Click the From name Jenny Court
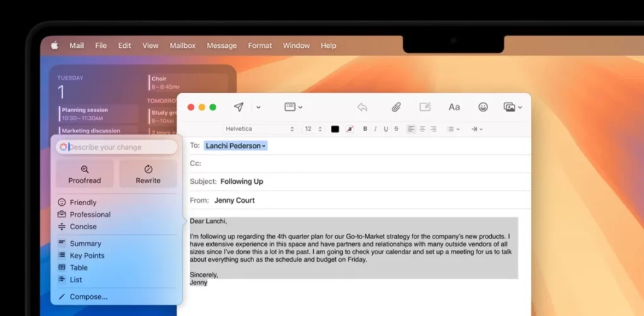The image size is (644, 316). (x=235, y=201)
